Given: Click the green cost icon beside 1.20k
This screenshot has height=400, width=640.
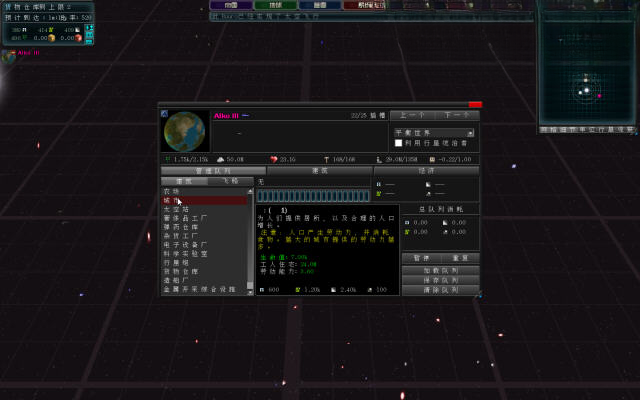Looking at the screenshot, I should pos(298,290).
